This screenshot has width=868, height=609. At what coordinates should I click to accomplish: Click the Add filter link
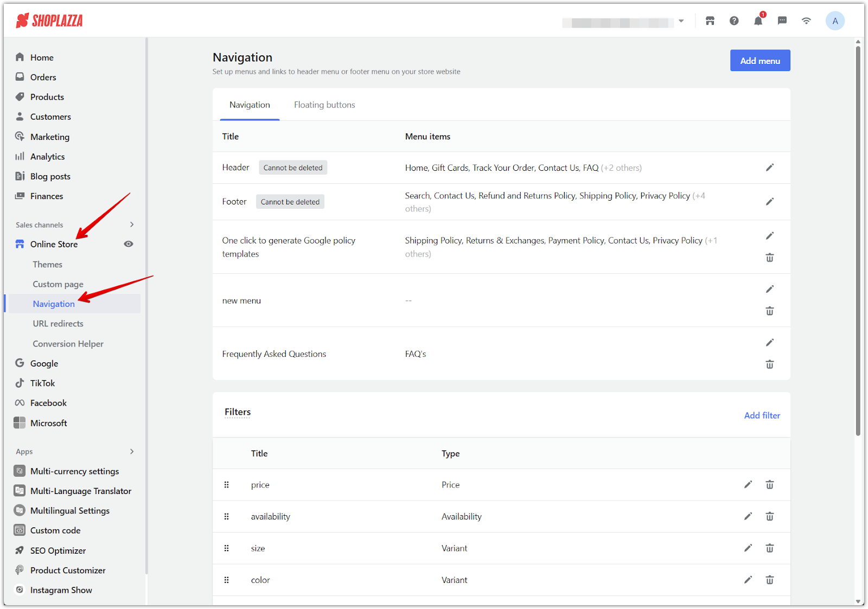click(x=762, y=415)
